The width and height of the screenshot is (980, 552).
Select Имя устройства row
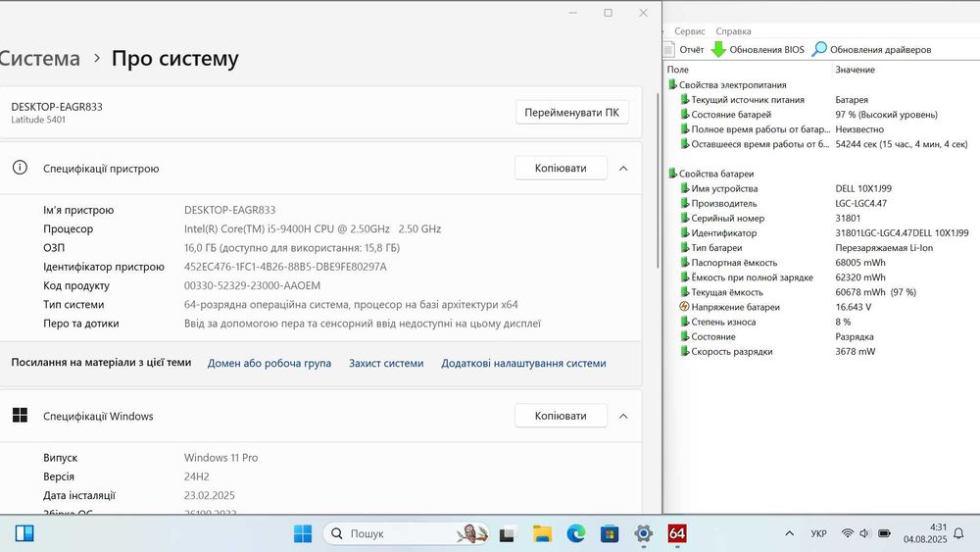coord(824,189)
